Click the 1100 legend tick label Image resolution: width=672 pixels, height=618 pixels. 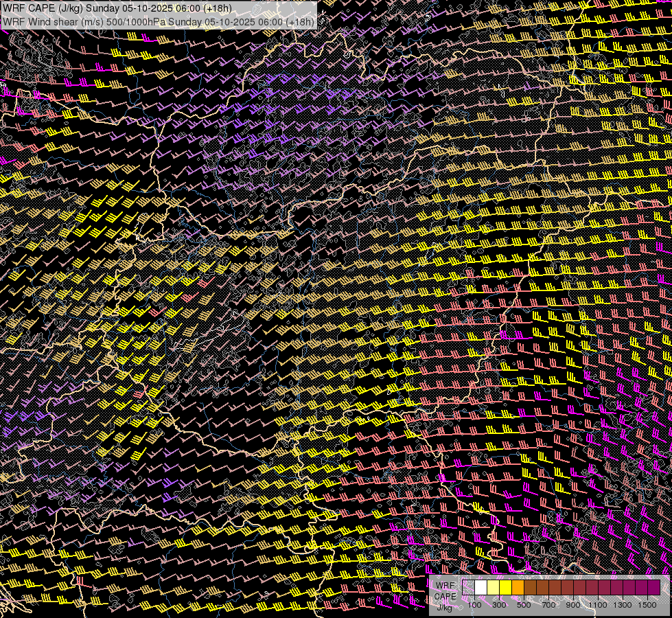pyautogui.click(x=598, y=605)
